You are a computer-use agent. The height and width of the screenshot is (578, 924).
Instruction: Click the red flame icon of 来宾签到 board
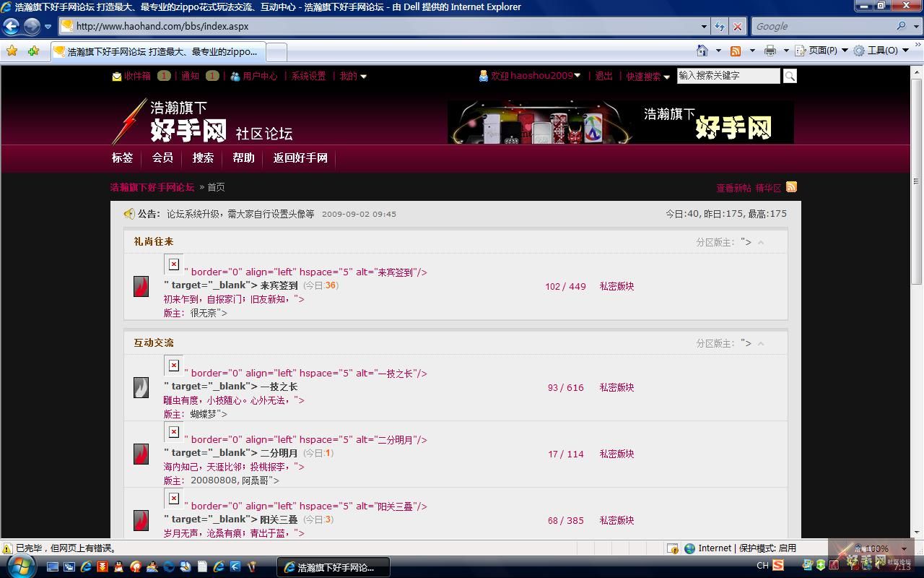141,286
